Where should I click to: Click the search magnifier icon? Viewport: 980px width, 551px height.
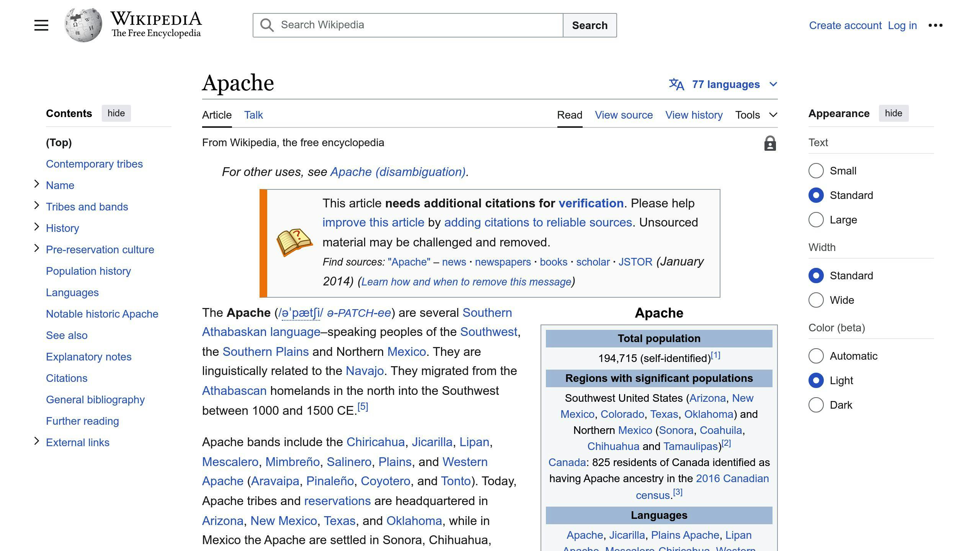pos(267,25)
